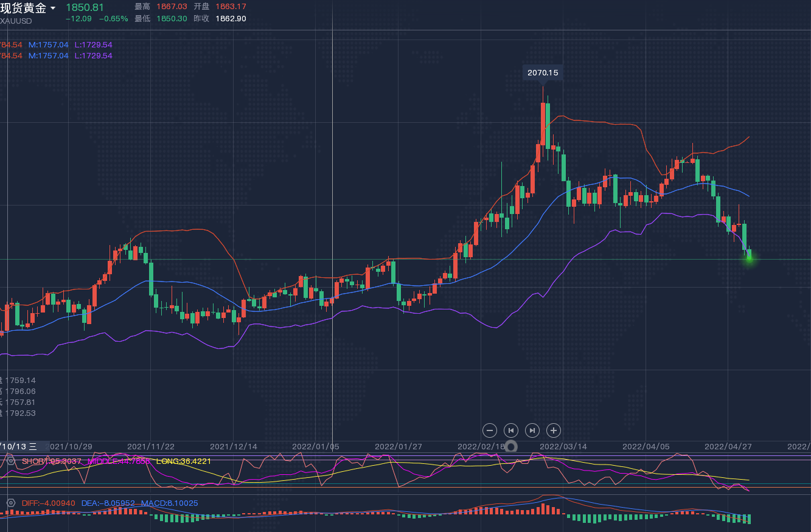Expand the 现货黄金 symbol dropdown arrow

point(53,9)
